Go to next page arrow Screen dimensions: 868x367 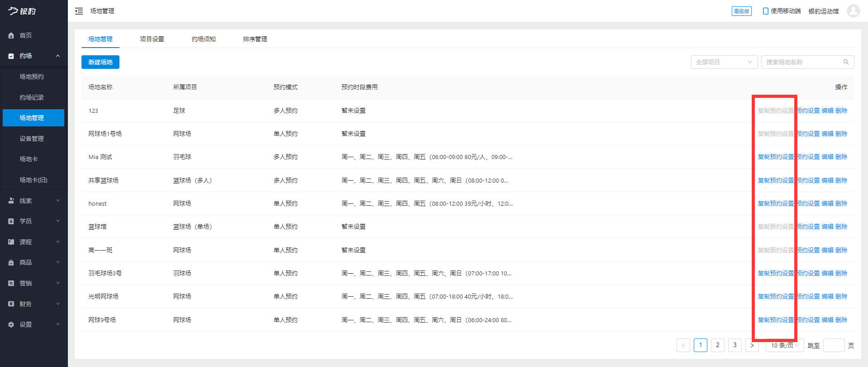click(x=752, y=345)
